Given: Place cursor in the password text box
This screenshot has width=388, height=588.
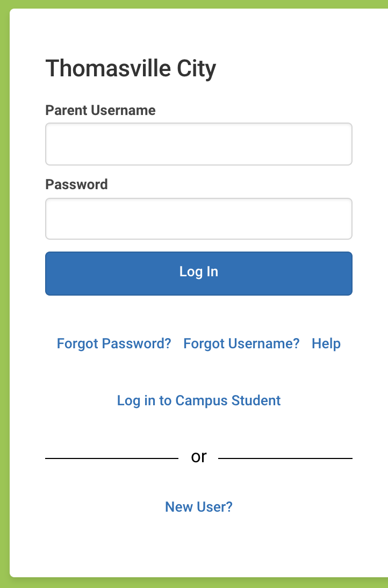Looking at the screenshot, I should pyautogui.click(x=199, y=219).
